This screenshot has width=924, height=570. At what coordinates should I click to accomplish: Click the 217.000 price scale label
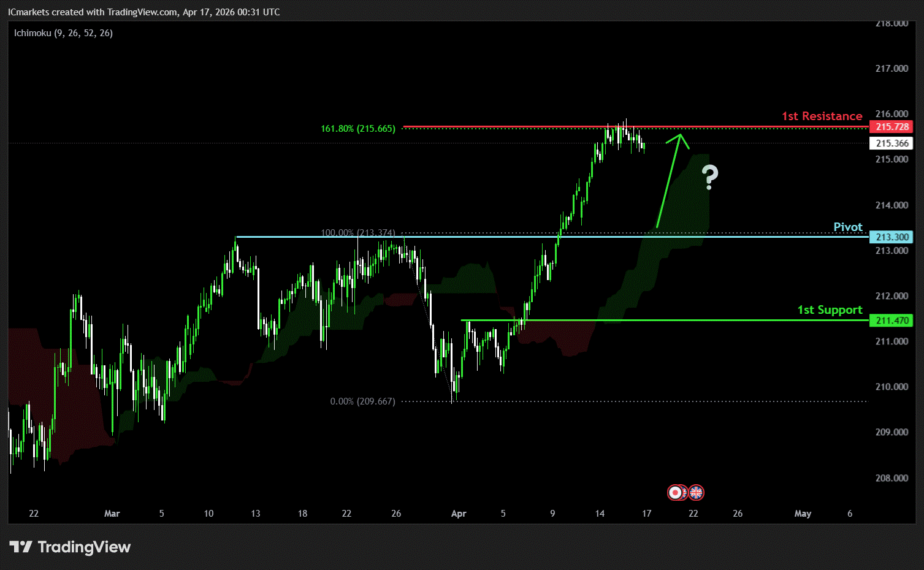click(x=892, y=69)
